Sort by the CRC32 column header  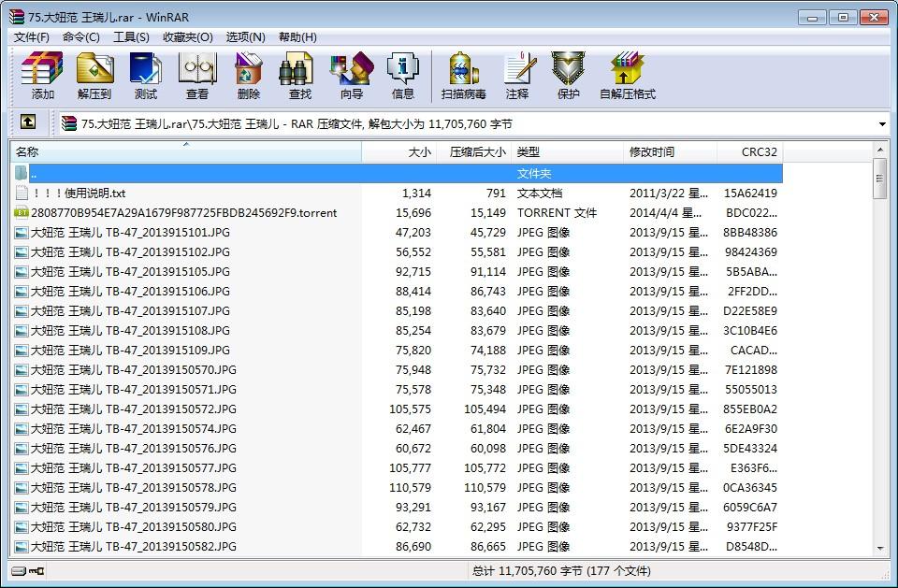pos(750,151)
